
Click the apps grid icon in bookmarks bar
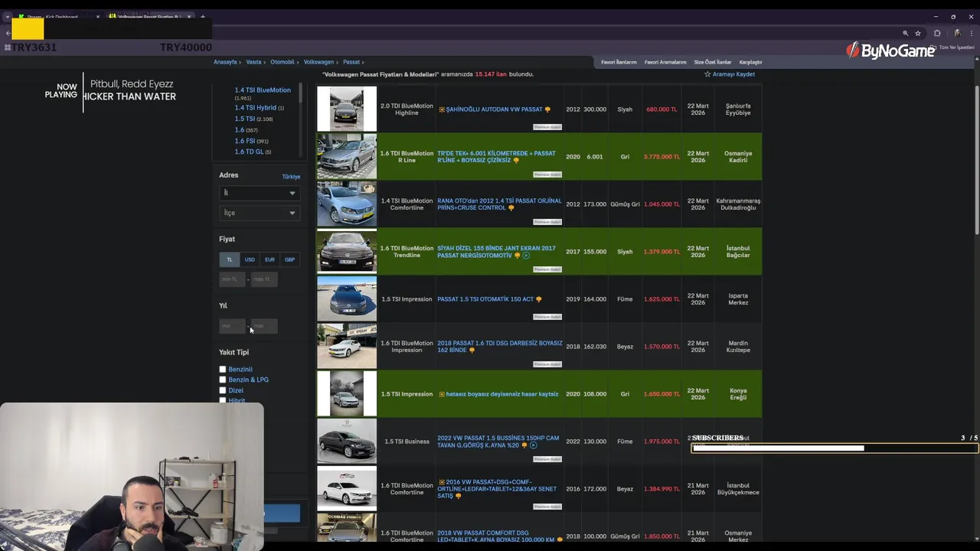(8, 47)
